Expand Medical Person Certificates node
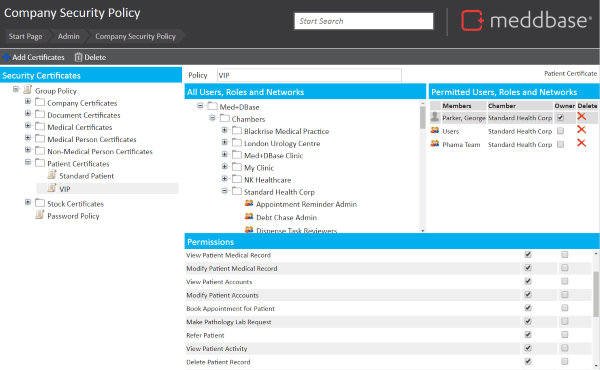 pyautogui.click(x=28, y=138)
